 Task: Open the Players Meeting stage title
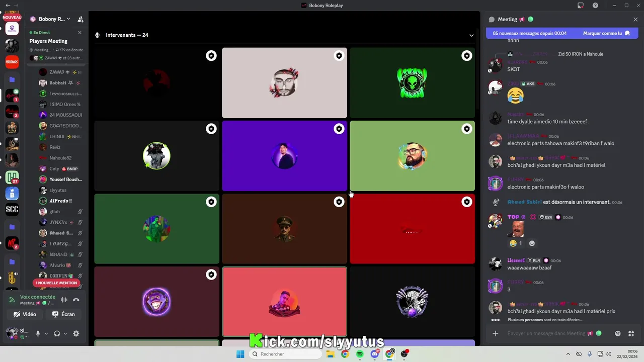[x=48, y=41]
